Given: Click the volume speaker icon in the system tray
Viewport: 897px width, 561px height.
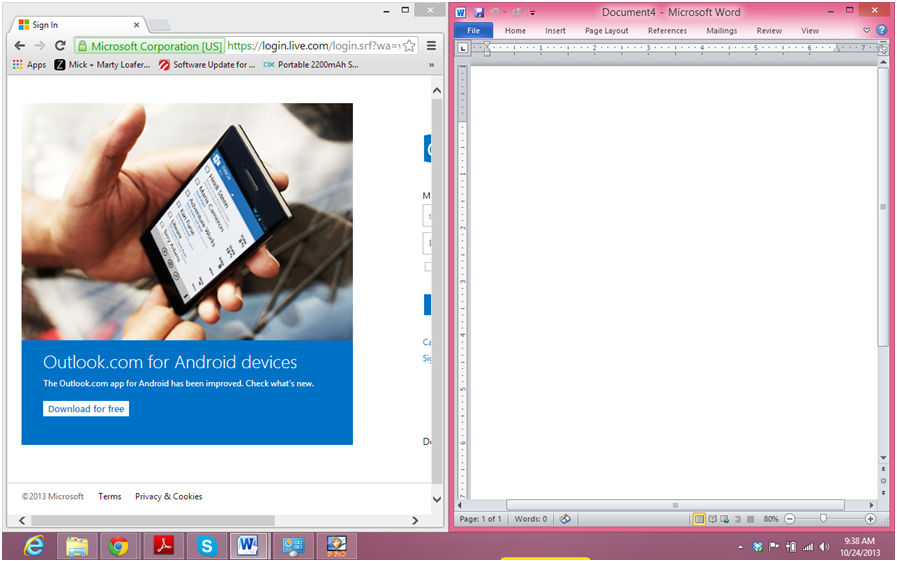Looking at the screenshot, I should click(824, 547).
